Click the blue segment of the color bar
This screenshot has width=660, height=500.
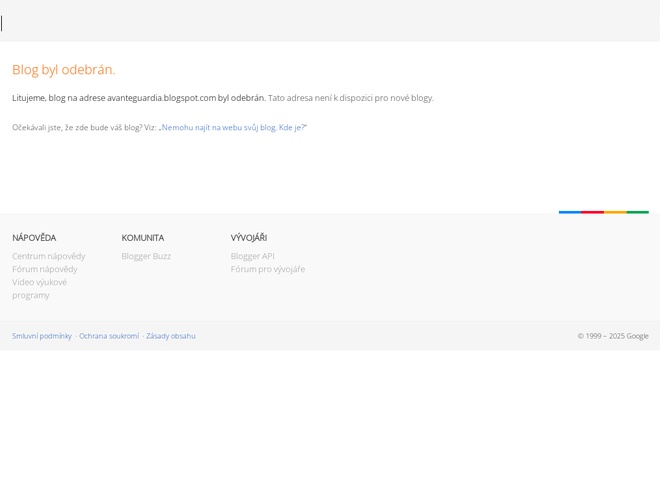click(569, 212)
